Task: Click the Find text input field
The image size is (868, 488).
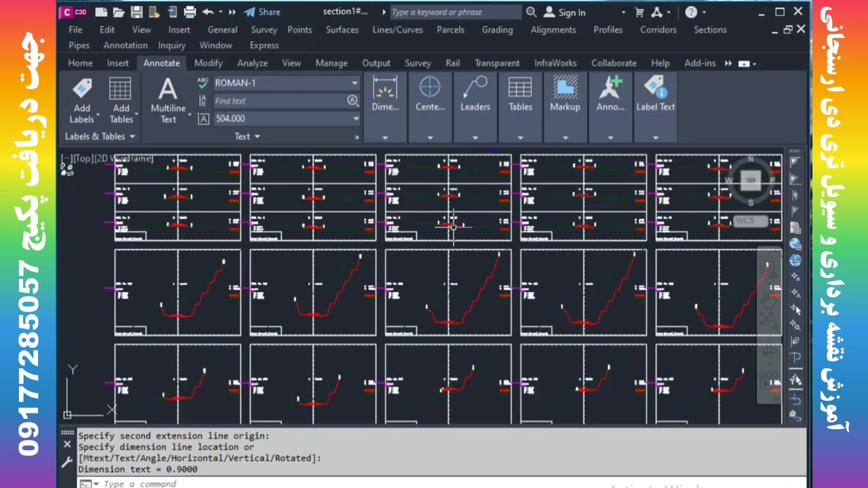Action: [279, 101]
